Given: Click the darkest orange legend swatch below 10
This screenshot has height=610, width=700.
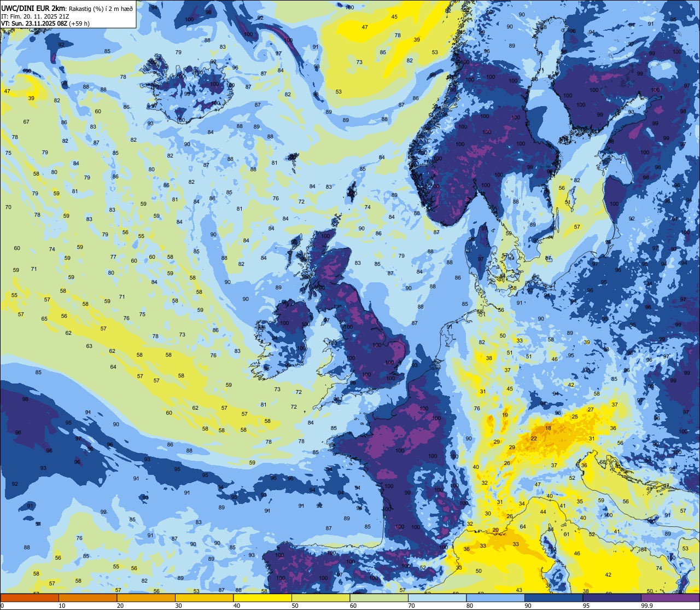Looking at the screenshot, I should coord(30,597).
